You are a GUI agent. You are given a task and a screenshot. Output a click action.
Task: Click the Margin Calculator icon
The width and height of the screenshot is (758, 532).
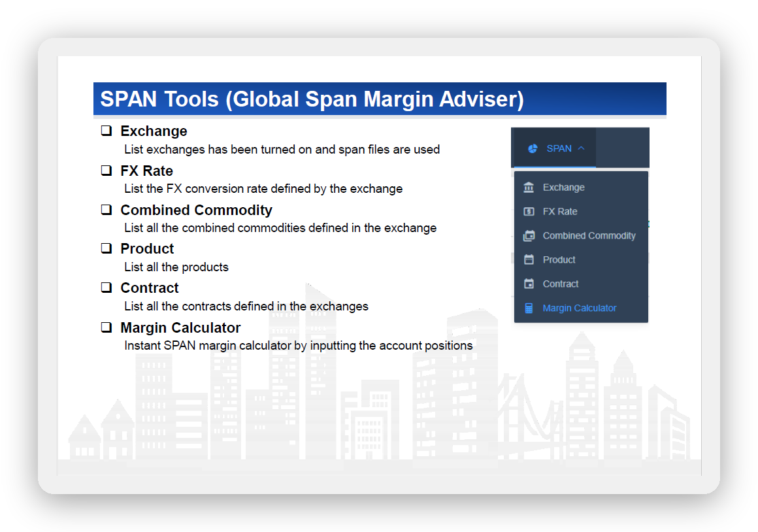tap(529, 308)
